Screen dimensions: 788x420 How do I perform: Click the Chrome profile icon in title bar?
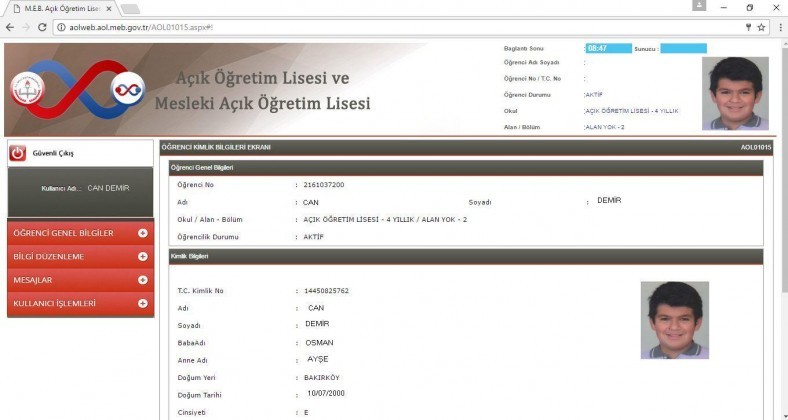pos(699,7)
